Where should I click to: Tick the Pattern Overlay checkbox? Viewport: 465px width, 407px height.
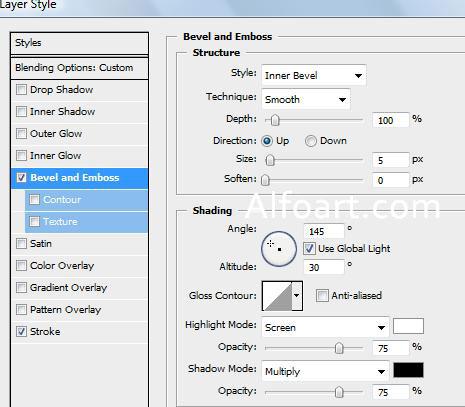21,310
